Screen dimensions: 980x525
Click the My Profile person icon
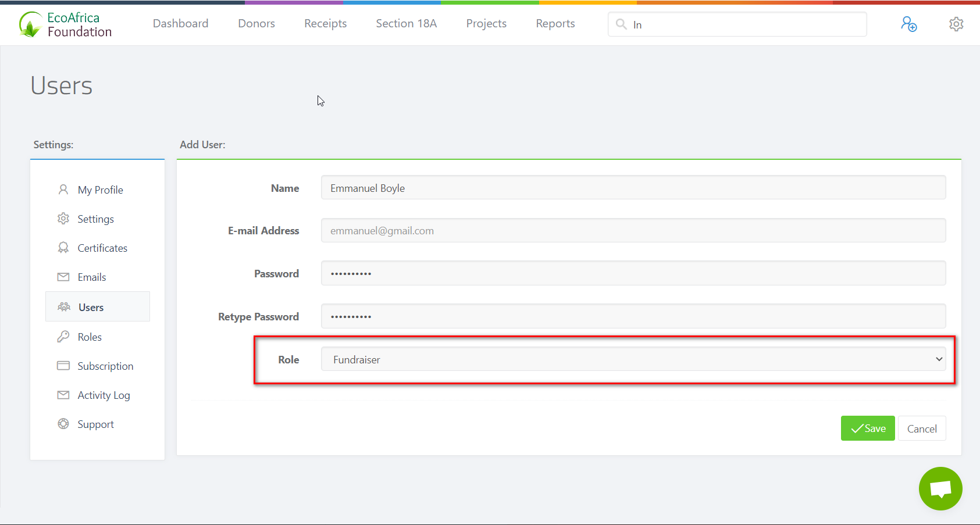click(63, 190)
